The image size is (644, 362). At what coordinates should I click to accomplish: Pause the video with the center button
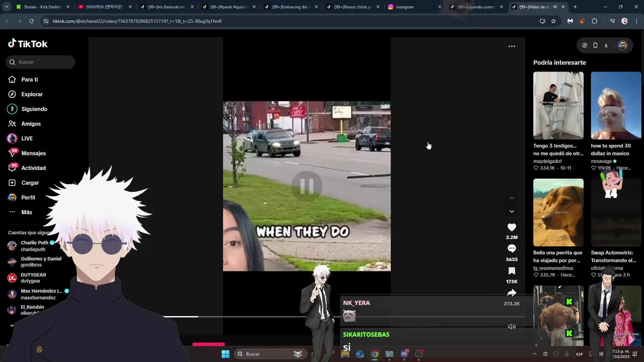tap(307, 187)
